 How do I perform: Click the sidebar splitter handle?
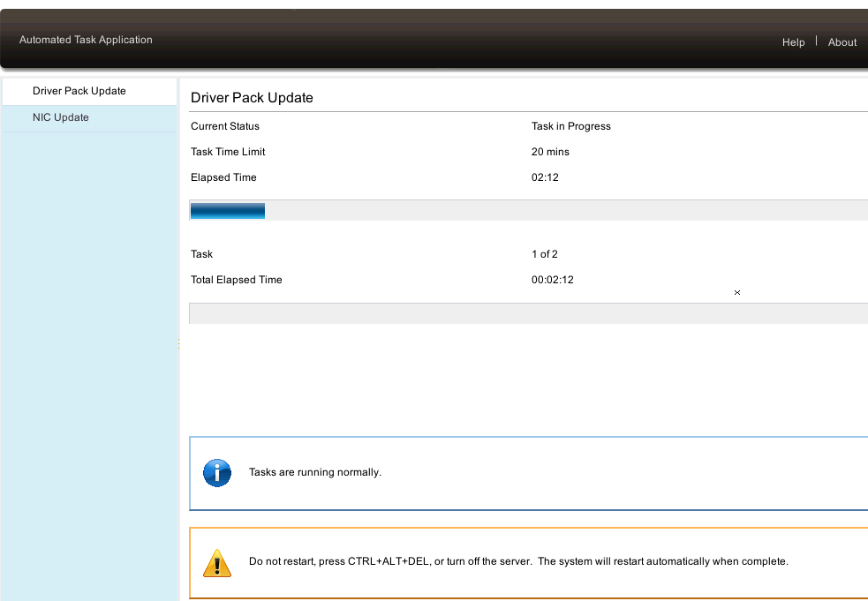[179, 343]
